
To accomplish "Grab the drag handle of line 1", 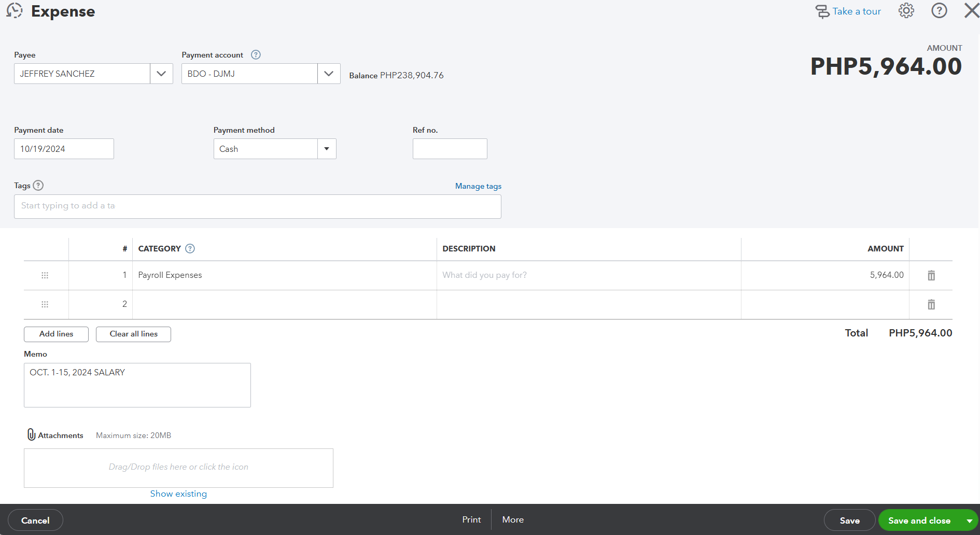I will (45, 275).
